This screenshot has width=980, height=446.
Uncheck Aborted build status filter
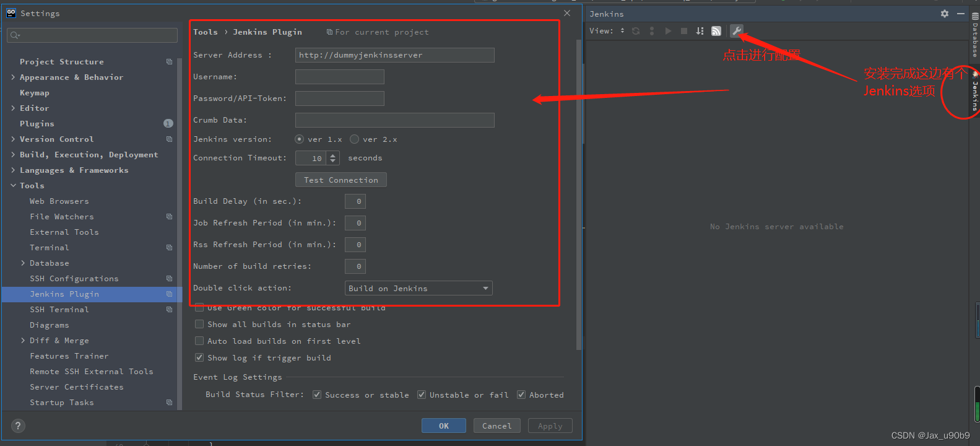521,395
